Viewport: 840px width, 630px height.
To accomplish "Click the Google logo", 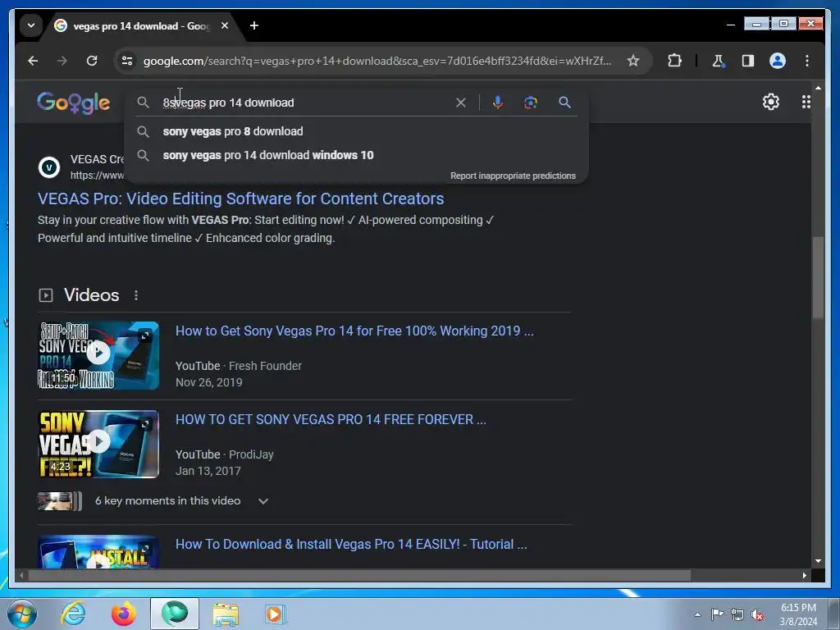I will tap(73, 103).
